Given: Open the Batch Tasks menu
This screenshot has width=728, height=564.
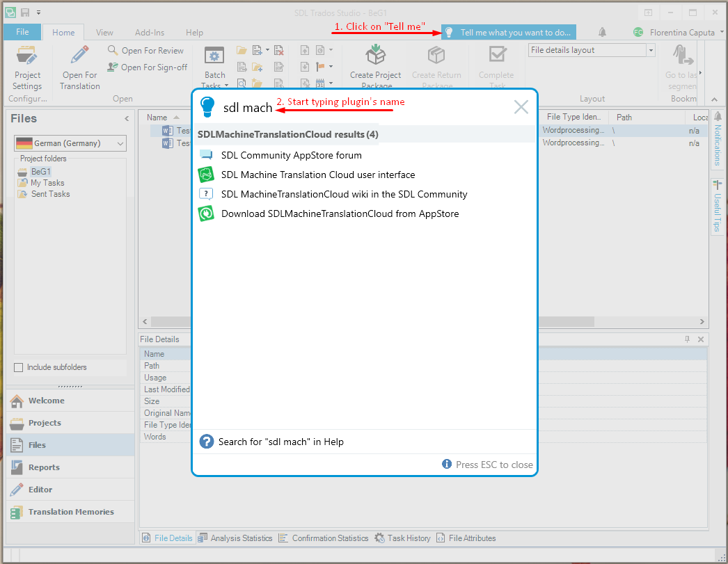Looking at the screenshot, I should click(x=214, y=67).
